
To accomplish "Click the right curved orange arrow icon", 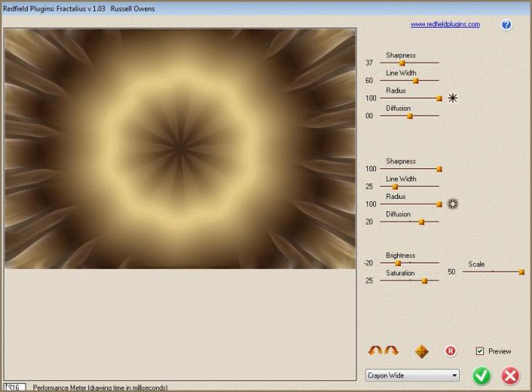I will pyautogui.click(x=391, y=351).
